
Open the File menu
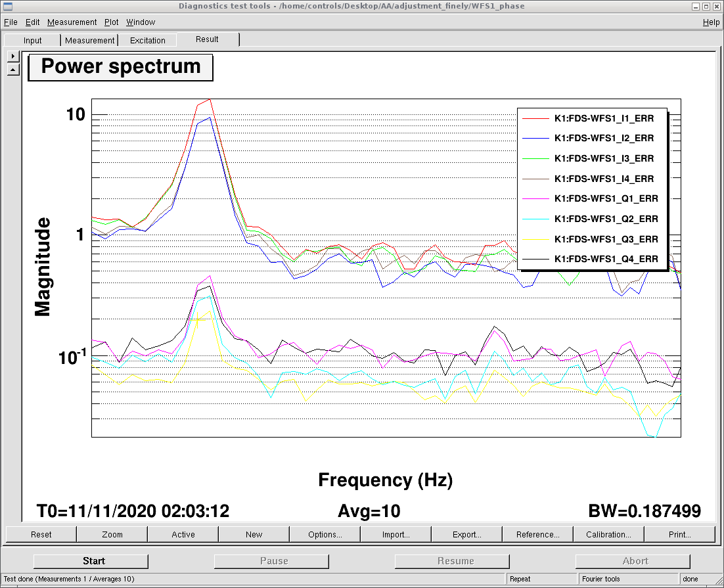tap(11, 22)
